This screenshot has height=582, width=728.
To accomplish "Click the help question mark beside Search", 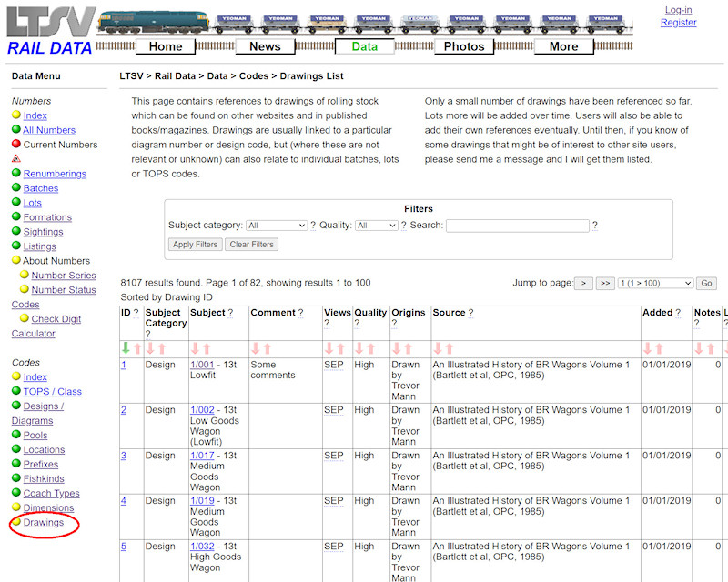I will coord(595,226).
